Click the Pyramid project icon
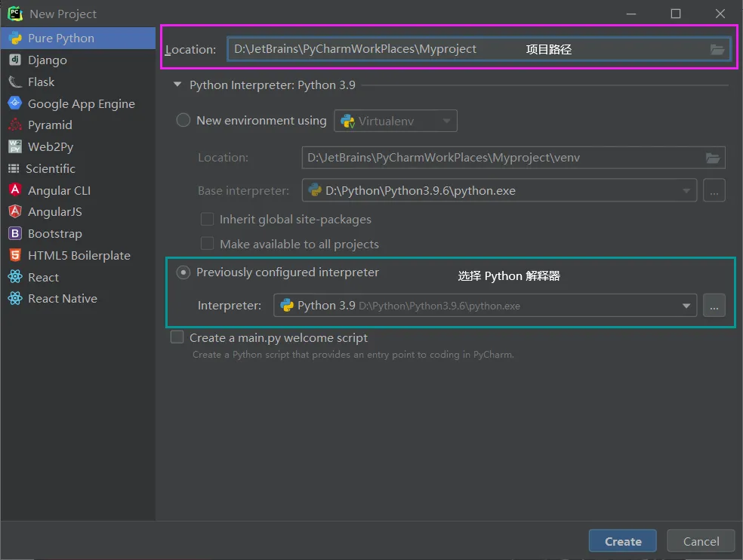Screen dimensions: 743x560 (x=15, y=125)
